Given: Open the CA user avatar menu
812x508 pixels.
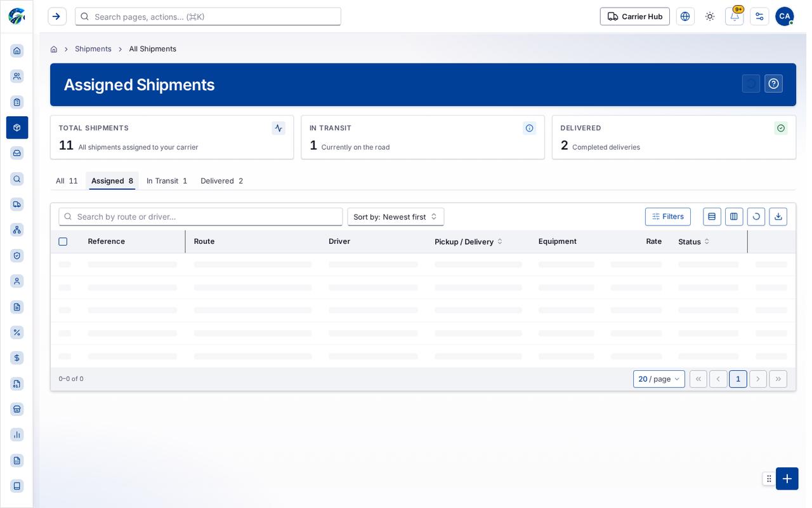Looking at the screenshot, I should tap(785, 17).
